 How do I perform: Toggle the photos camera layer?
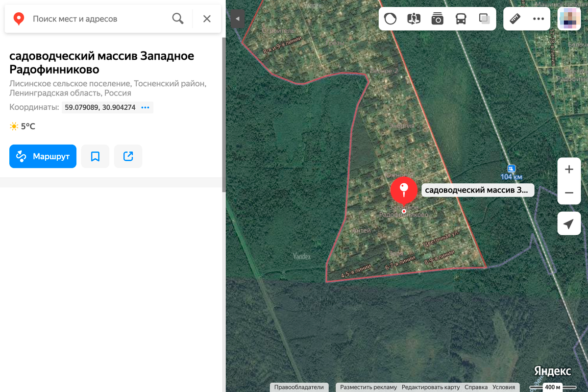[437, 19]
